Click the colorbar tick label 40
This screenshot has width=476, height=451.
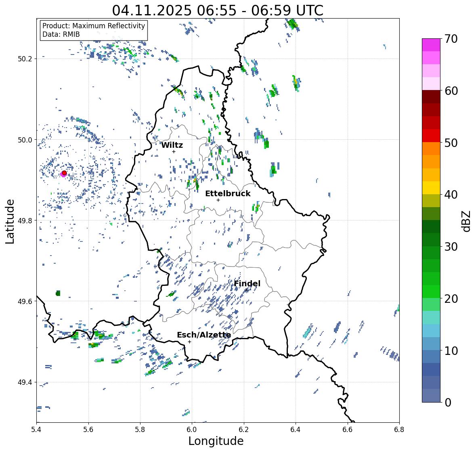coord(451,195)
